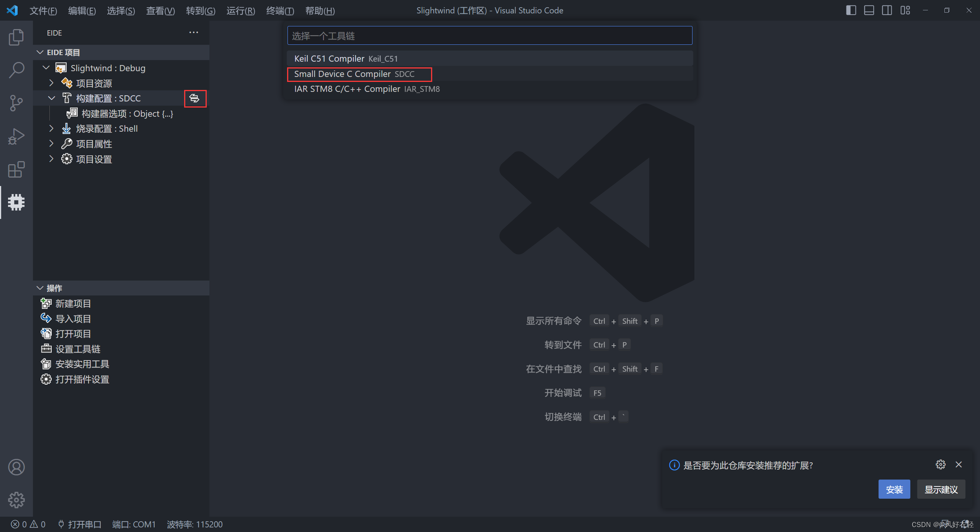Screen dimensions: 980x532
Task: Expand the 项目属性 node
Action: pos(51,144)
